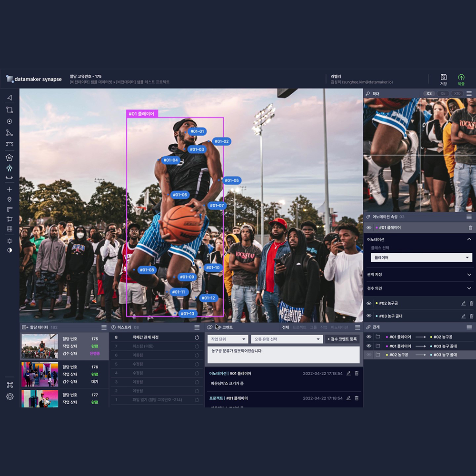Open the brightness adjustment tool
The width and height of the screenshot is (476, 476).
(10, 241)
